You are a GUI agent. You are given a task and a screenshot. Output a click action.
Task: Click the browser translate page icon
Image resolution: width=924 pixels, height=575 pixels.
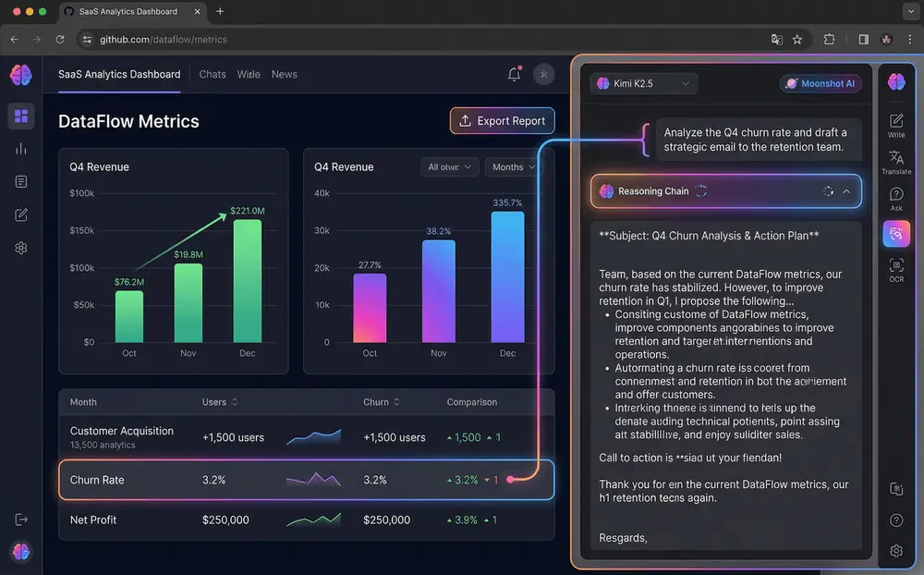777,40
